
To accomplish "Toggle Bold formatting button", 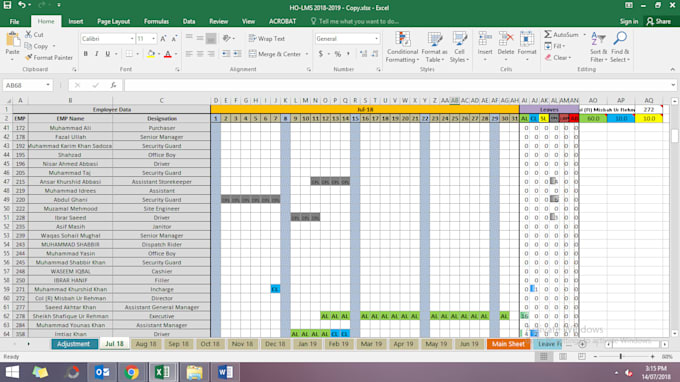I will [85, 54].
